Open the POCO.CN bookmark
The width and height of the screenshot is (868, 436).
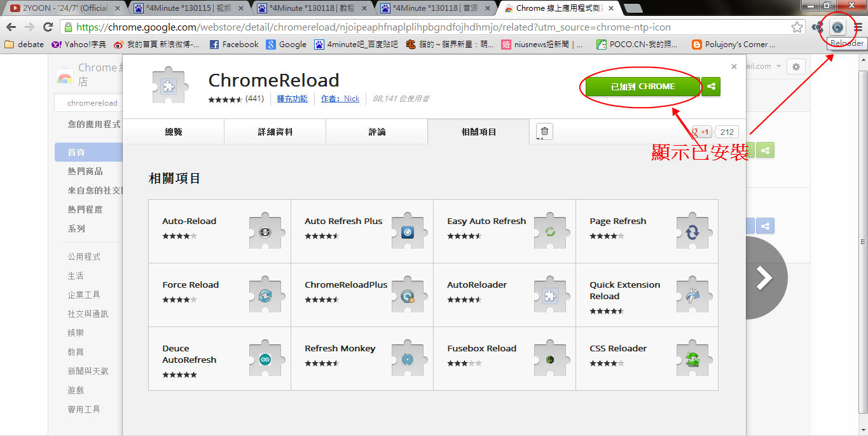pyautogui.click(x=637, y=45)
